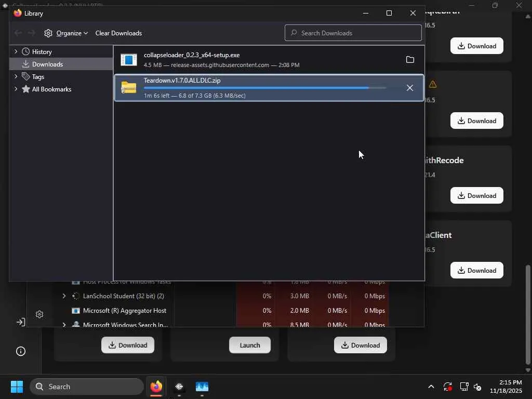This screenshot has width=532, height=399.
Task: Download the aClient client
Action: click(477, 270)
